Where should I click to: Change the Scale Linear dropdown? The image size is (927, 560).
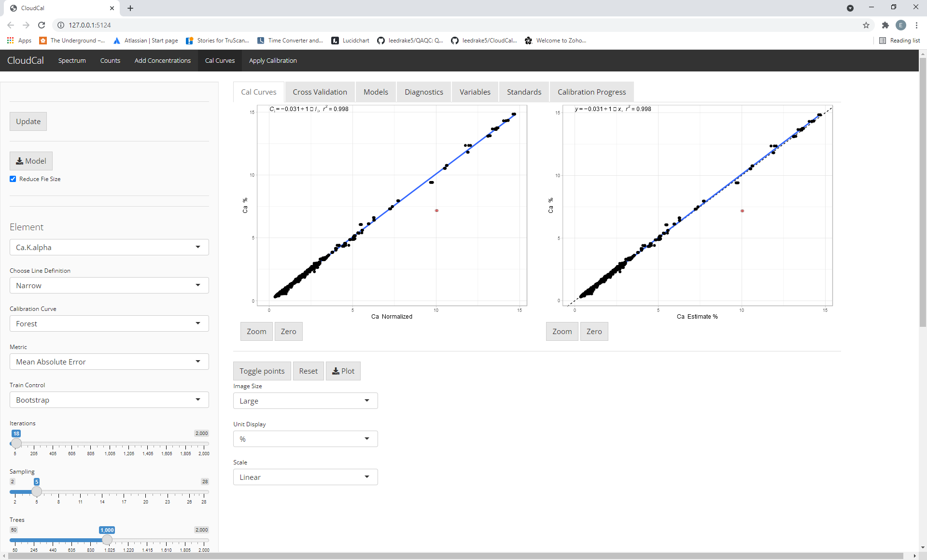coord(305,477)
